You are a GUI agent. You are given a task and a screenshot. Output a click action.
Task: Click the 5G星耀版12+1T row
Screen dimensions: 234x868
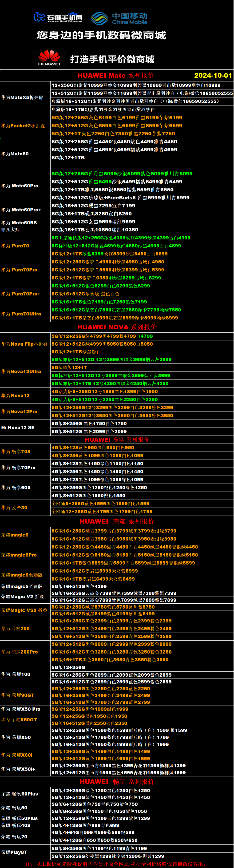coord(142,368)
